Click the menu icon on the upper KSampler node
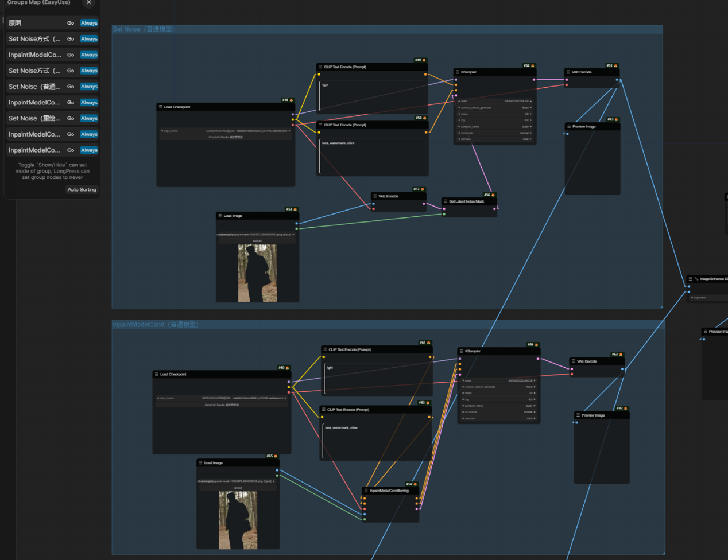Viewport: 728px width, 560px height. click(457, 72)
